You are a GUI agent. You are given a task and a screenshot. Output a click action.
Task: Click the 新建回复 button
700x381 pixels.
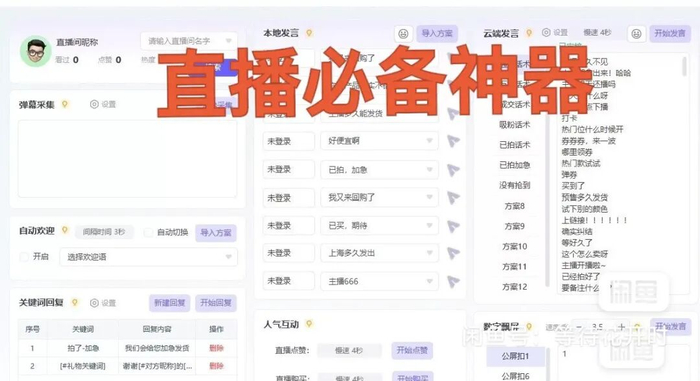(x=170, y=303)
